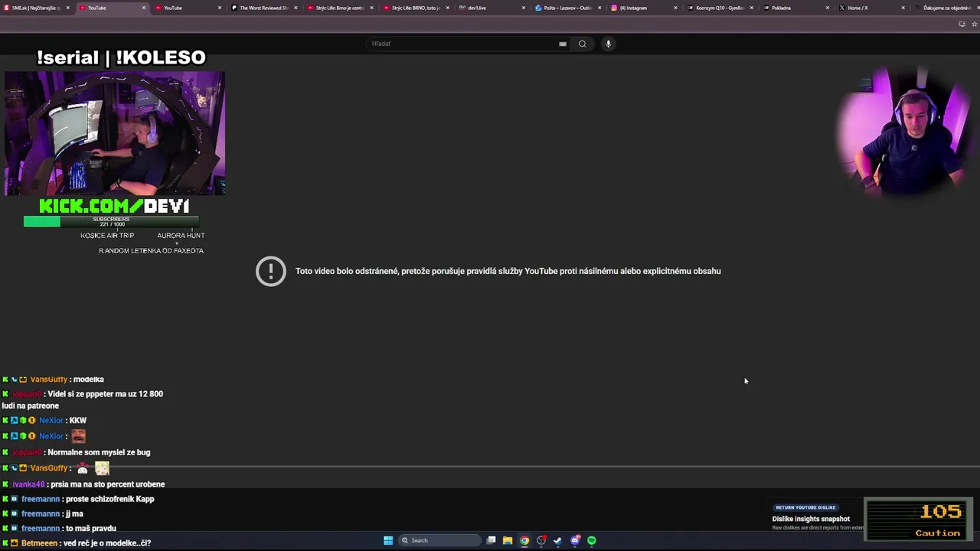Click the chat message 'to maš pravdu'

click(91, 529)
